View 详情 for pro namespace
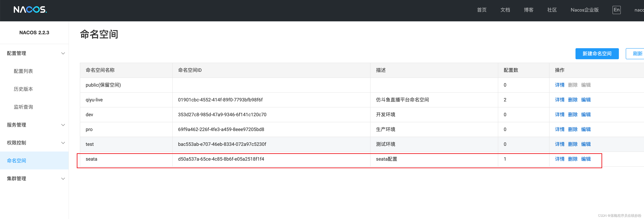Viewport: 644px width, 219px height. [559, 129]
